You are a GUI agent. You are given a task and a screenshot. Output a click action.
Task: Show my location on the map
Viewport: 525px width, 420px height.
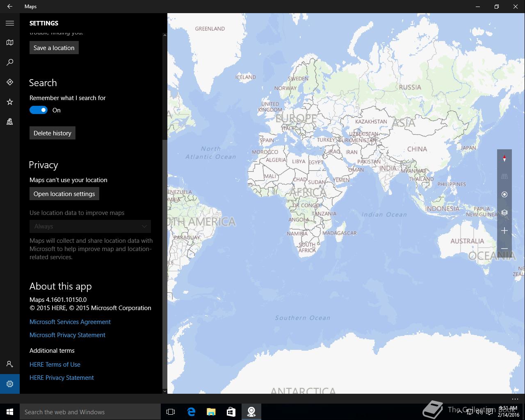504,194
